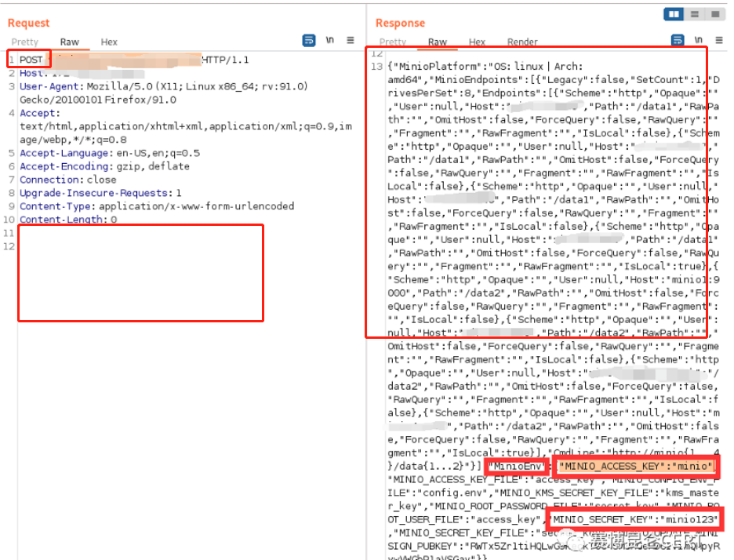Click the MINIO_SECRET_KEY entry in the response
Image resolution: width=734 pixels, height=560 pixels.
click(x=634, y=520)
